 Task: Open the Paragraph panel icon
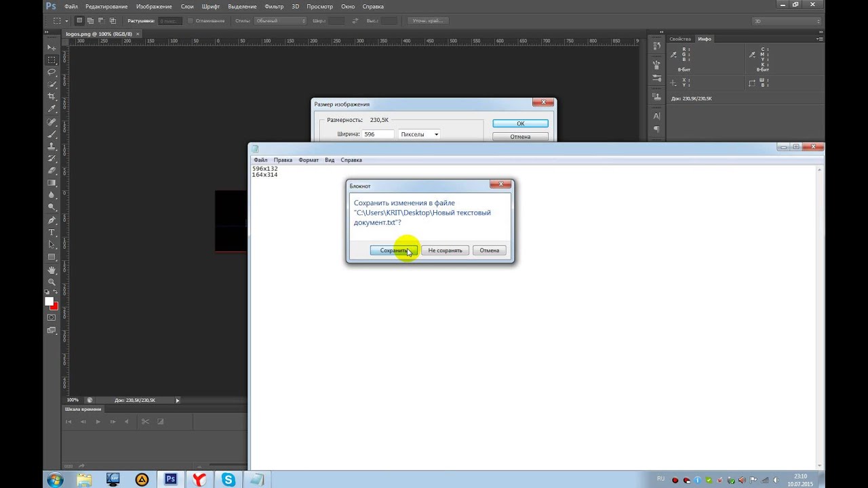(x=656, y=129)
